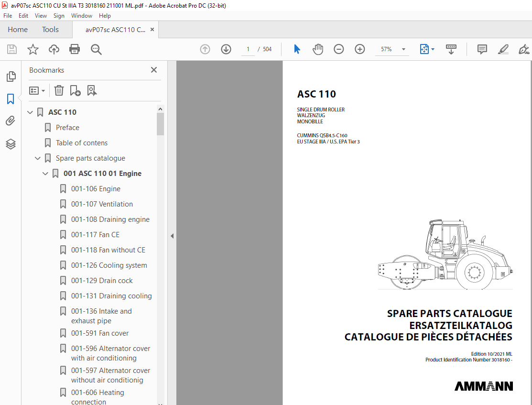Screen dimensions: 532x405
Task: Add a comment with speech bubble icon
Action: coord(482,49)
